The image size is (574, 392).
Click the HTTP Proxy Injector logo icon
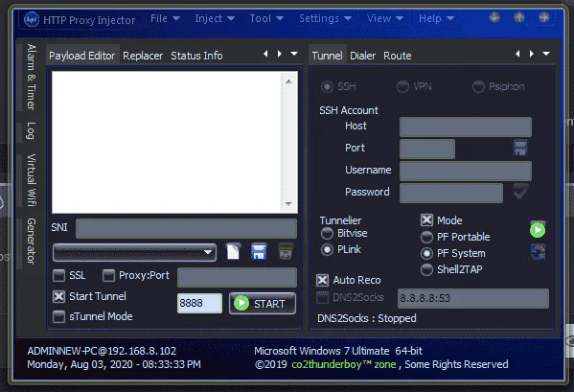tap(32, 19)
